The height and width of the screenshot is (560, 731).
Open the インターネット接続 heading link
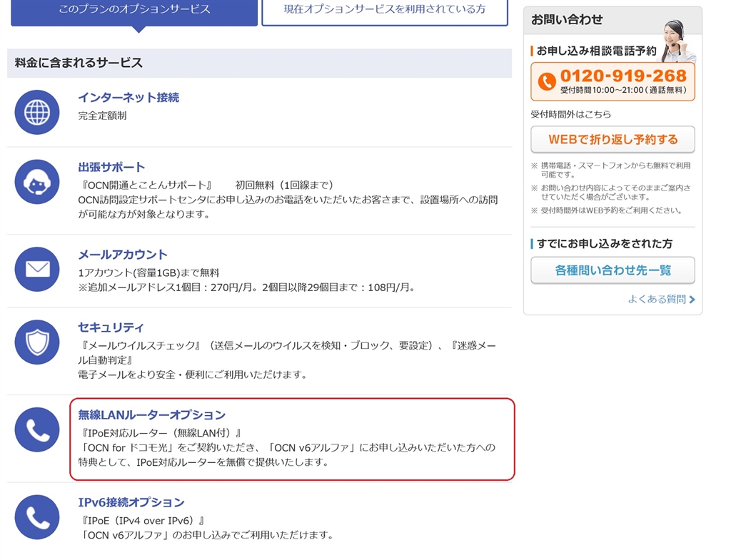pos(128,97)
